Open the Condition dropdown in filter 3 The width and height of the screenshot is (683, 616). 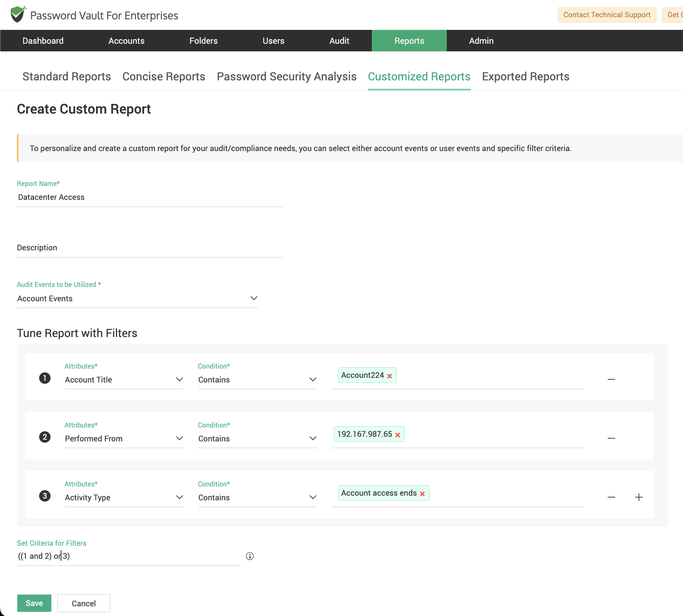coord(257,497)
